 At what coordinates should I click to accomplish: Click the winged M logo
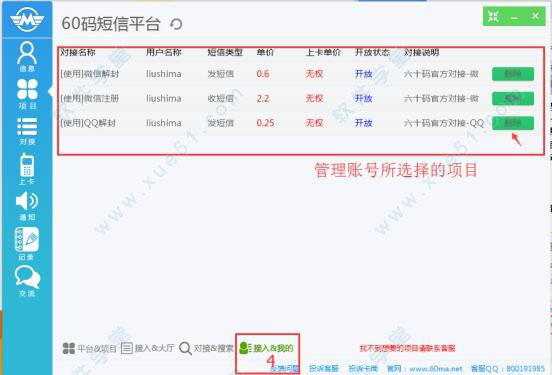pyautogui.click(x=27, y=19)
